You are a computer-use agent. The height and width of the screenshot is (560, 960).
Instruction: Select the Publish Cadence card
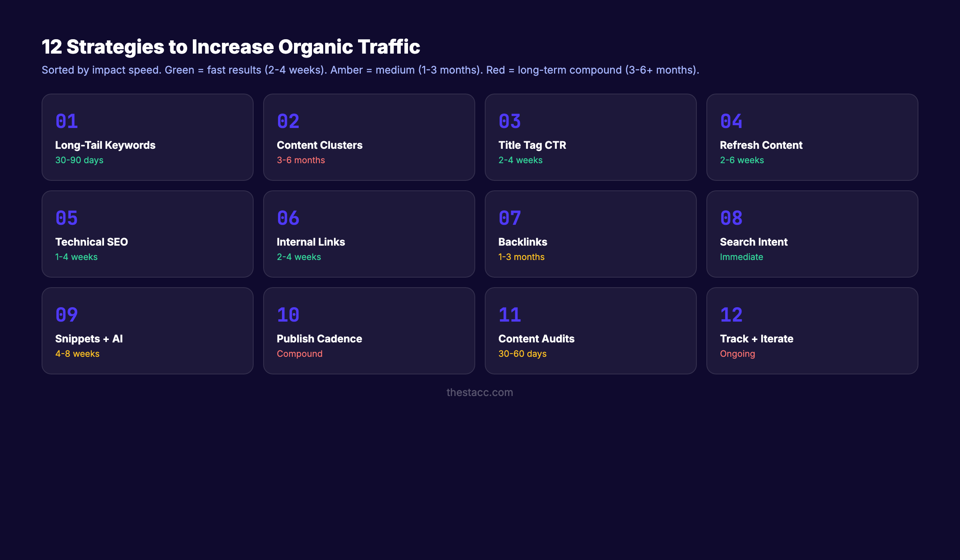[x=369, y=331]
